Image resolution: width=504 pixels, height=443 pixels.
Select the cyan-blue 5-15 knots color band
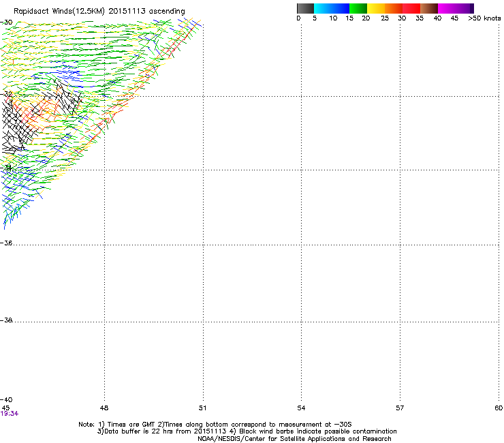(x=332, y=8)
